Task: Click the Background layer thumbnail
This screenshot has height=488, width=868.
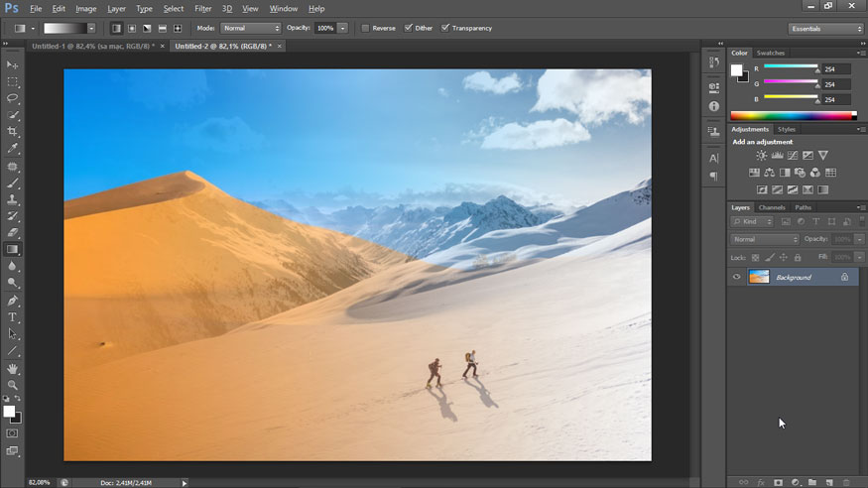Action: tap(759, 278)
